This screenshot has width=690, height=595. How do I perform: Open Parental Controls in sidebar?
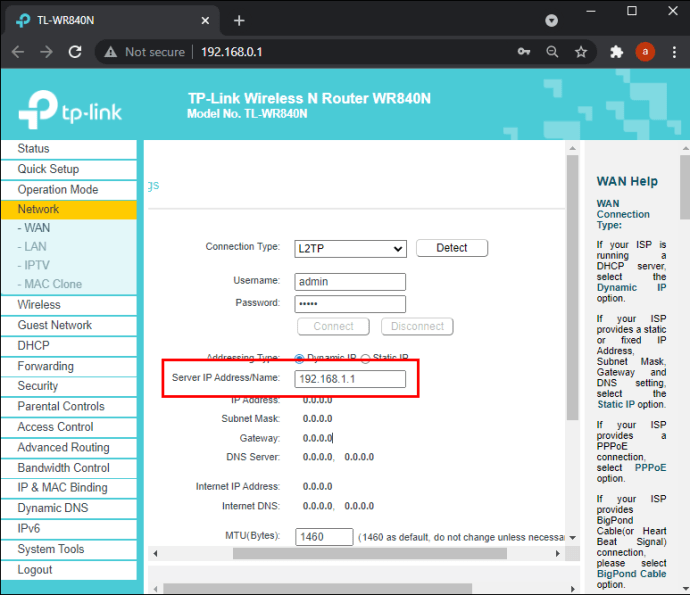[x=69, y=407]
